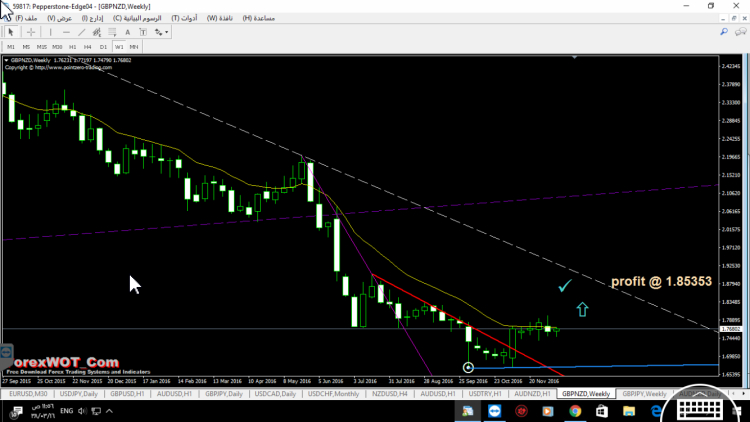Choose the equidistant channel tool
The height and width of the screenshot is (422, 750).
point(97,32)
